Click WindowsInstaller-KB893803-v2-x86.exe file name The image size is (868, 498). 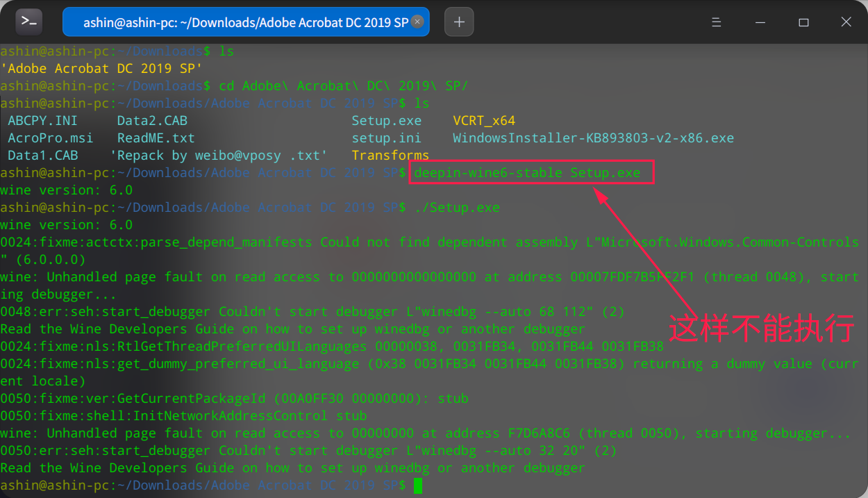pyautogui.click(x=593, y=138)
